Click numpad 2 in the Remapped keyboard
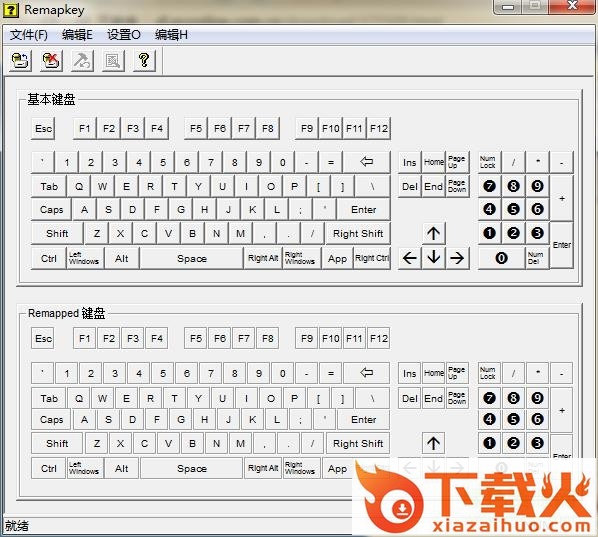Viewport: 598px width, 537px height. (513, 443)
